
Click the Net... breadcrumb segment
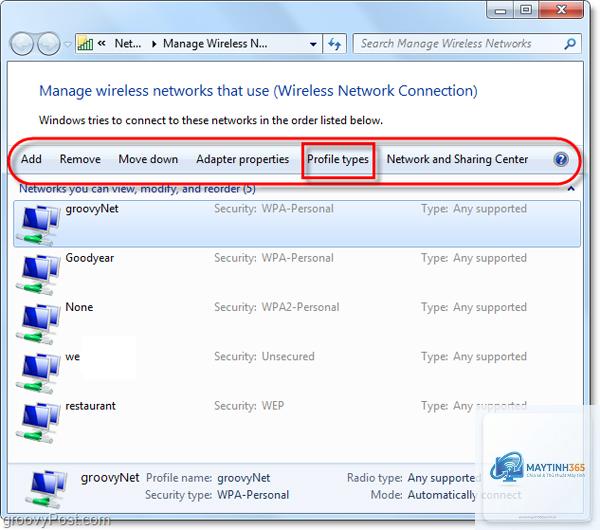(x=128, y=44)
